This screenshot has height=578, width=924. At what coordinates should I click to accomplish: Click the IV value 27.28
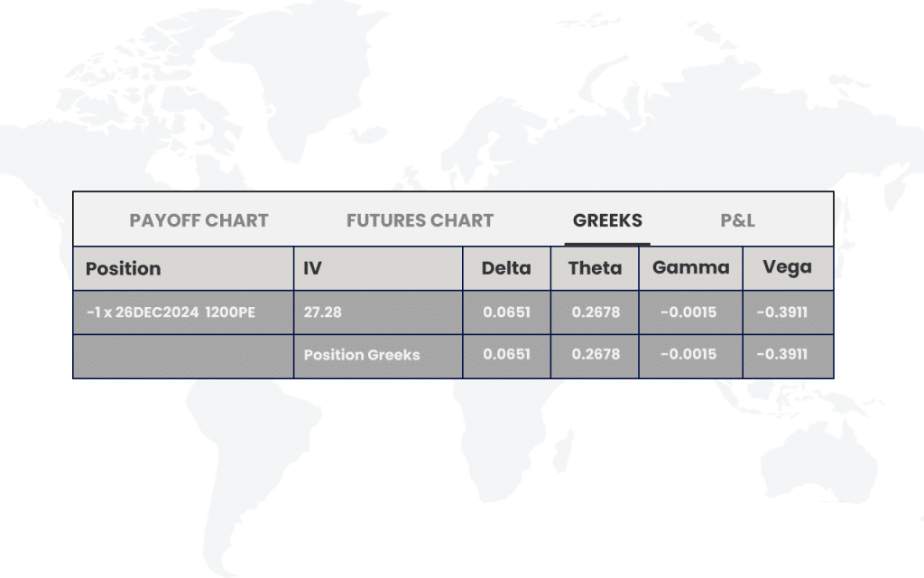(x=318, y=312)
